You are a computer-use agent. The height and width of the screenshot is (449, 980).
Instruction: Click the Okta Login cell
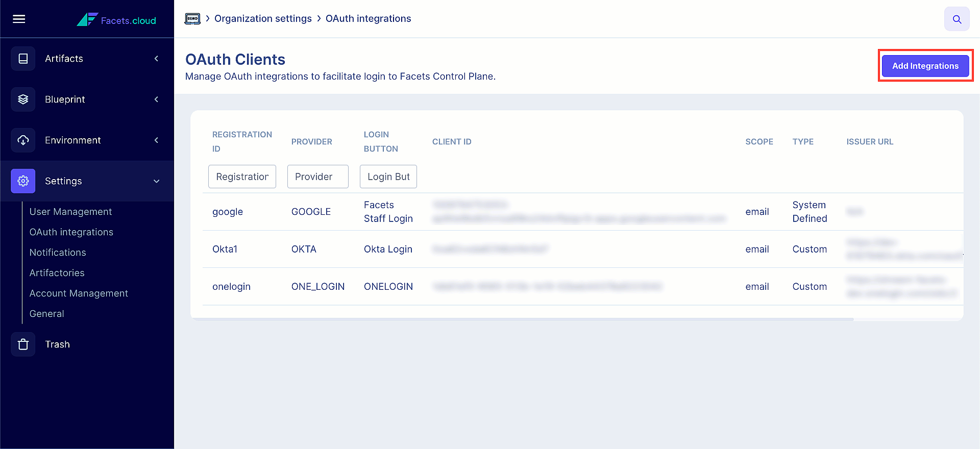[x=388, y=249]
